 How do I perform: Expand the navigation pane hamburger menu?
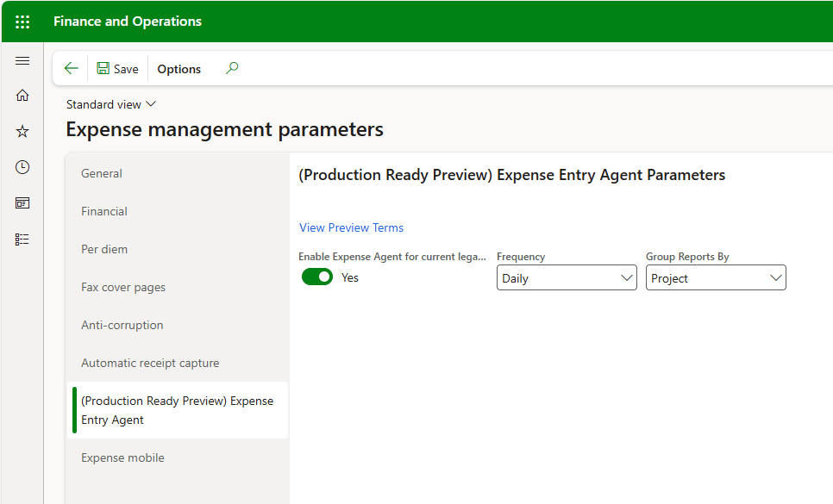pyautogui.click(x=22, y=61)
